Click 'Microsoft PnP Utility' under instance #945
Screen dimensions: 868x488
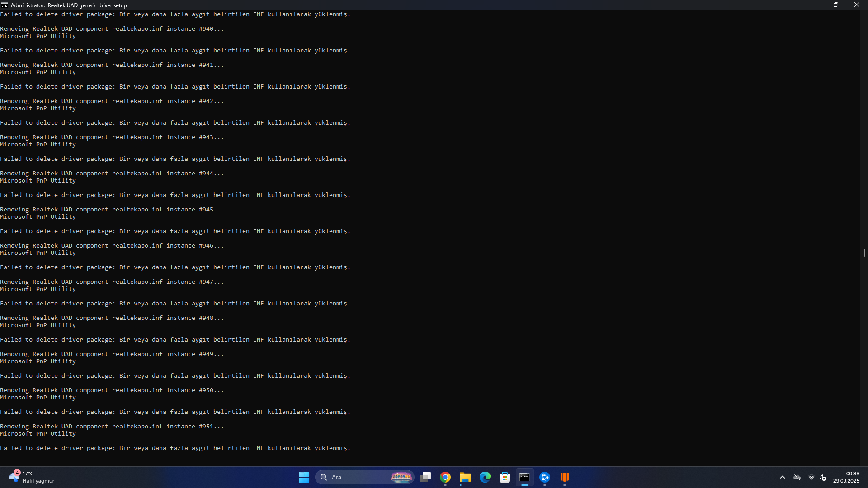pyautogui.click(x=38, y=216)
